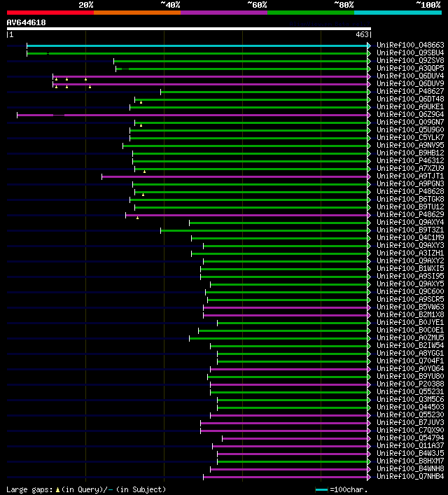Click the UniRef100_Q5U9G0 label

pos(410,130)
